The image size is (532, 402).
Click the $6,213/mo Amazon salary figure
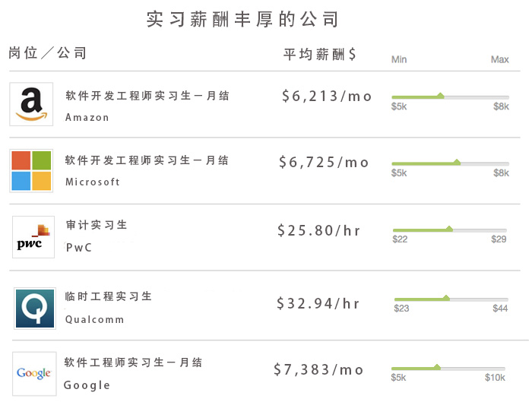327,97
